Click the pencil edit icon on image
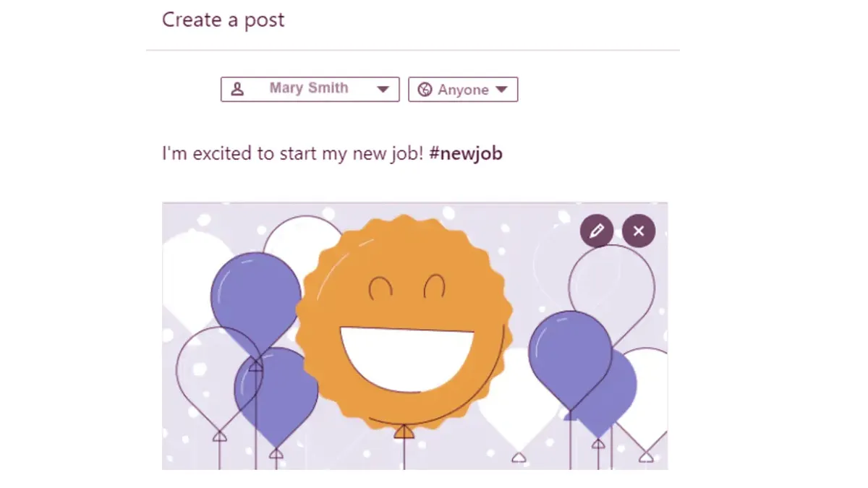This screenshot has height=488, width=868. 597,231
